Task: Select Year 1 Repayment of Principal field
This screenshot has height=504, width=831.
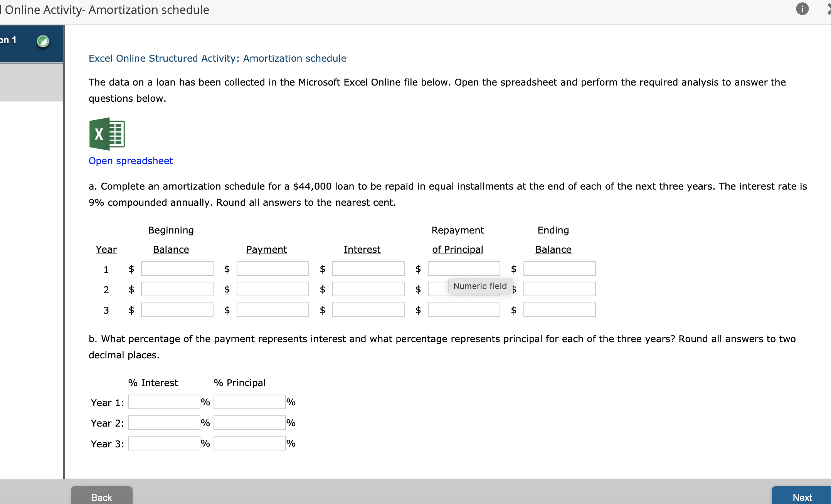Action: [x=464, y=269]
